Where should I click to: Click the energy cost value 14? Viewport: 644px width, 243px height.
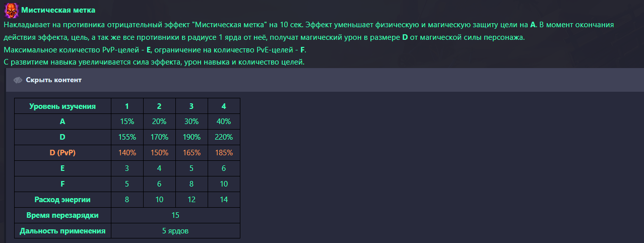tap(224, 200)
